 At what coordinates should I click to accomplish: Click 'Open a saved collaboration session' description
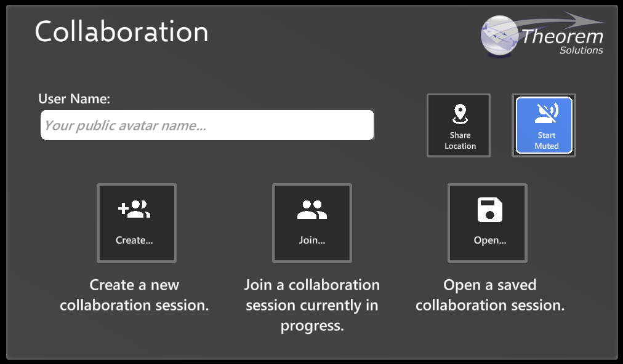489,295
